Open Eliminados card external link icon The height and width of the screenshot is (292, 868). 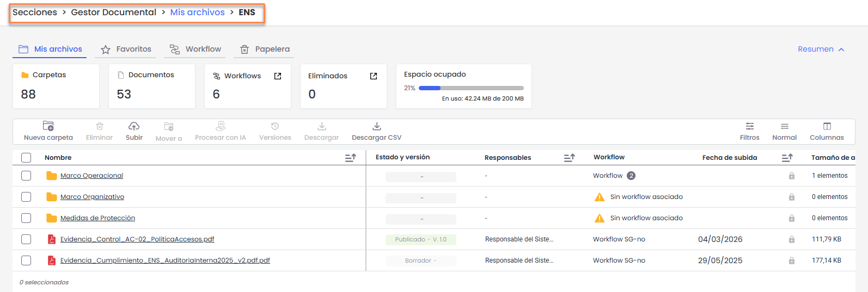tap(374, 76)
